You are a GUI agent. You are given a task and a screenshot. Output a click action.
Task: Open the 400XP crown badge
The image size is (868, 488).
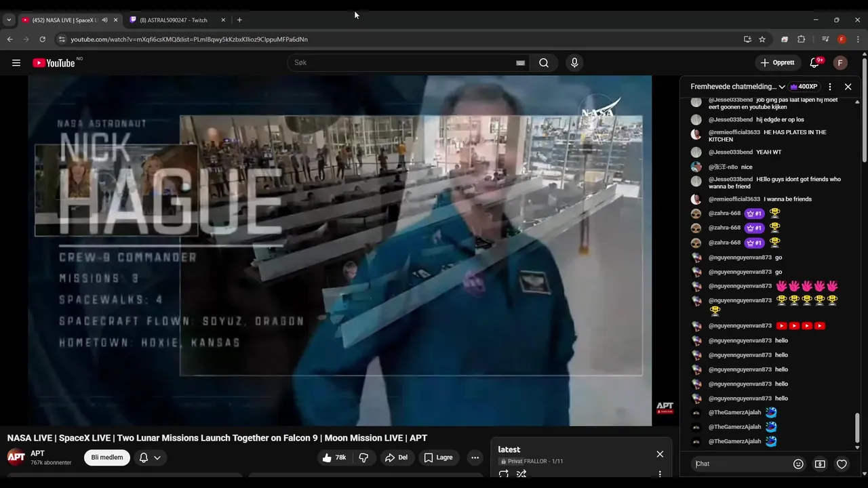804,87
